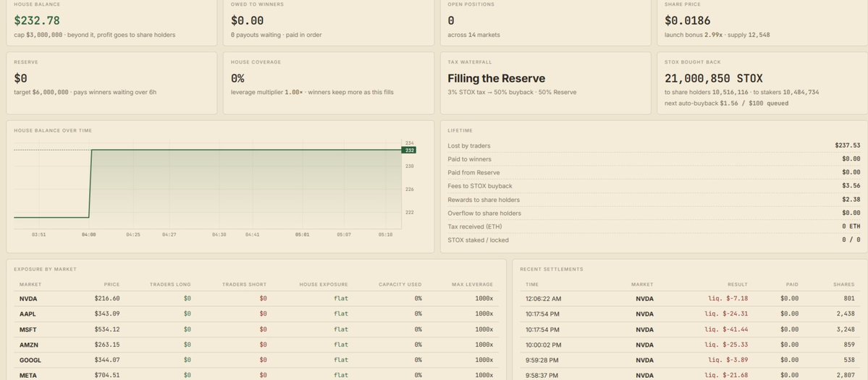Open the AAPL market row
The image size is (868, 380).
tap(256, 313)
